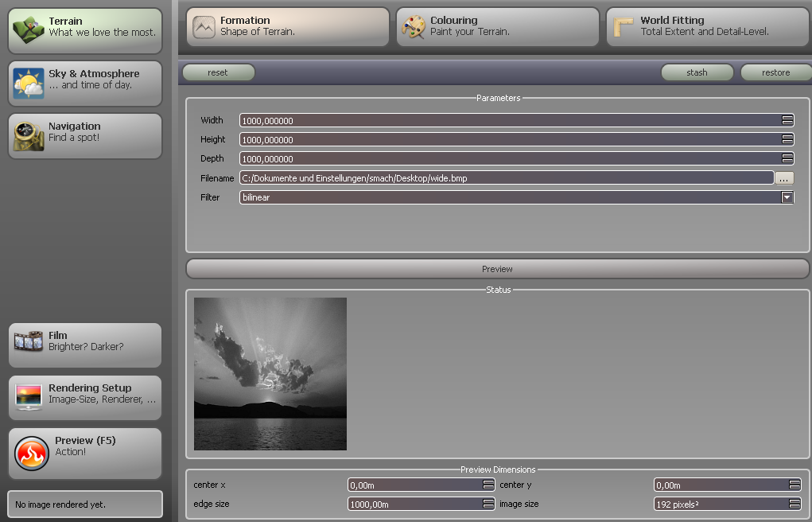The height and width of the screenshot is (522, 812).
Task: Click the Navigation compass icon
Action: tap(29, 136)
